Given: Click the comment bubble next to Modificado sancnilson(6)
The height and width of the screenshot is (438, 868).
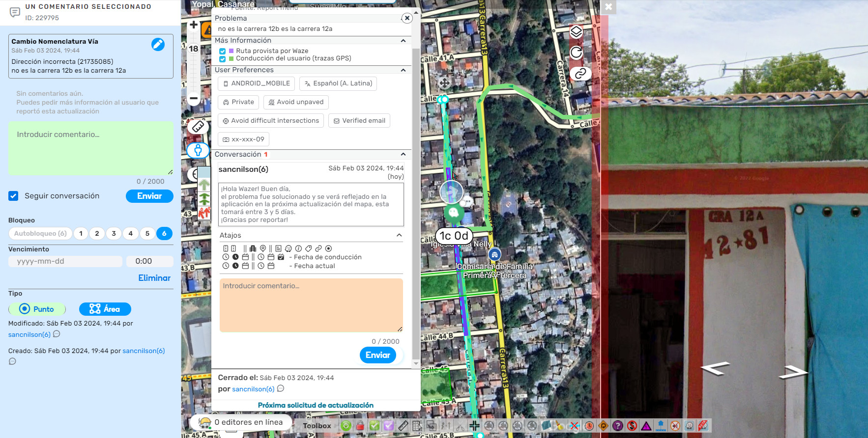Looking at the screenshot, I should coord(57,334).
